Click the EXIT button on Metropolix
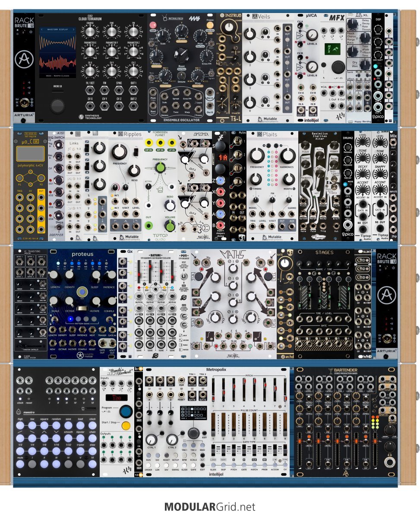This screenshot has height=516, width=420. pos(204,433)
